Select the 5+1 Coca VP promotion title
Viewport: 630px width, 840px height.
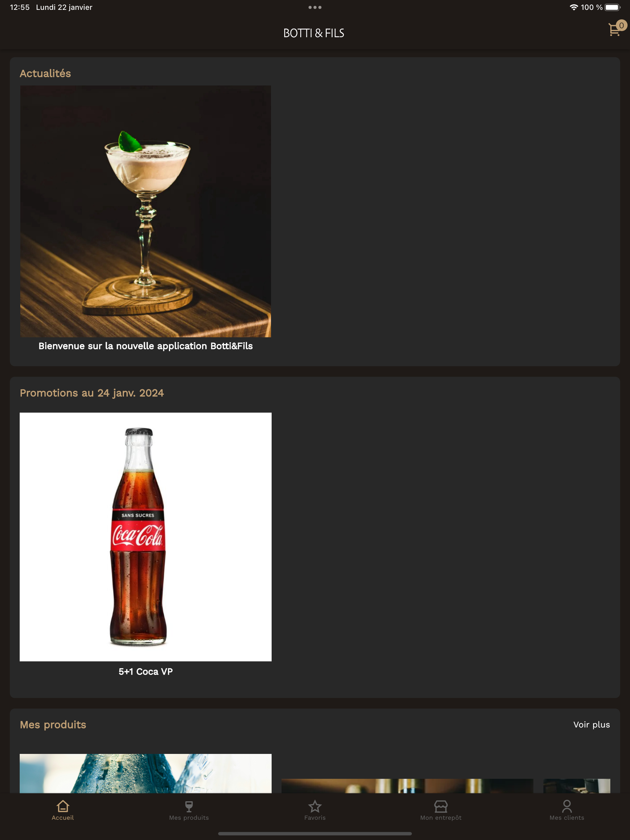(x=146, y=672)
